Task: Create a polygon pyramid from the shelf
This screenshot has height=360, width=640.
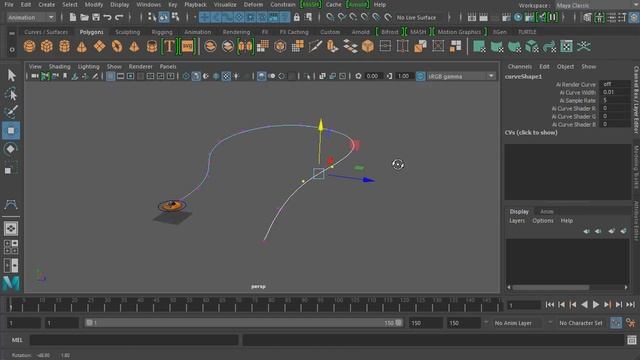Action: [134, 47]
